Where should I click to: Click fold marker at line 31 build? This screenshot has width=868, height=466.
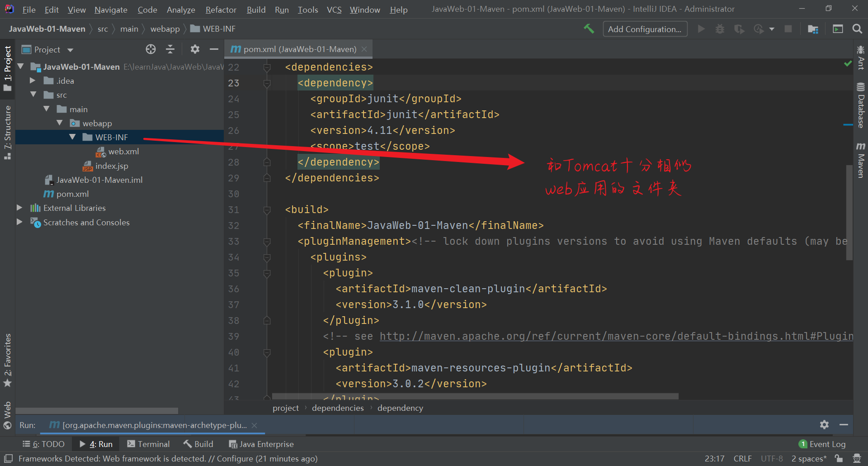click(267, 210)
